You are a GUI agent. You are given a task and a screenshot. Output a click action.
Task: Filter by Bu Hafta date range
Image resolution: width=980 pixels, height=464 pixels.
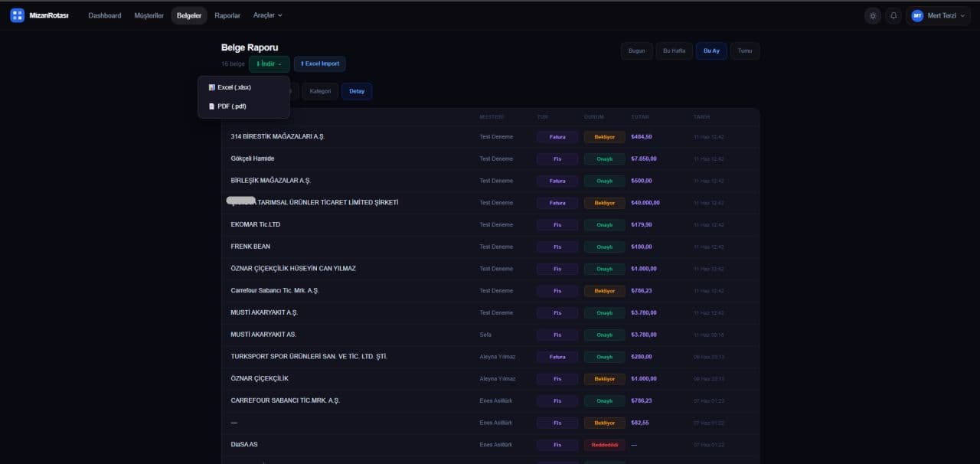(674, 51)
